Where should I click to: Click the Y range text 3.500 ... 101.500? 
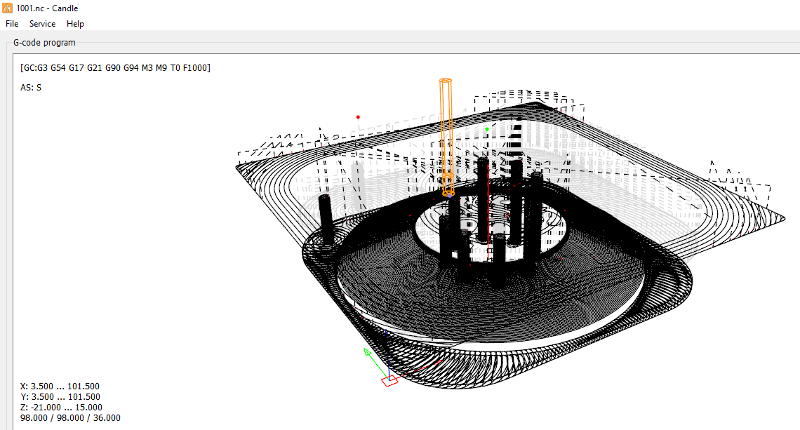tap(60, 397)
